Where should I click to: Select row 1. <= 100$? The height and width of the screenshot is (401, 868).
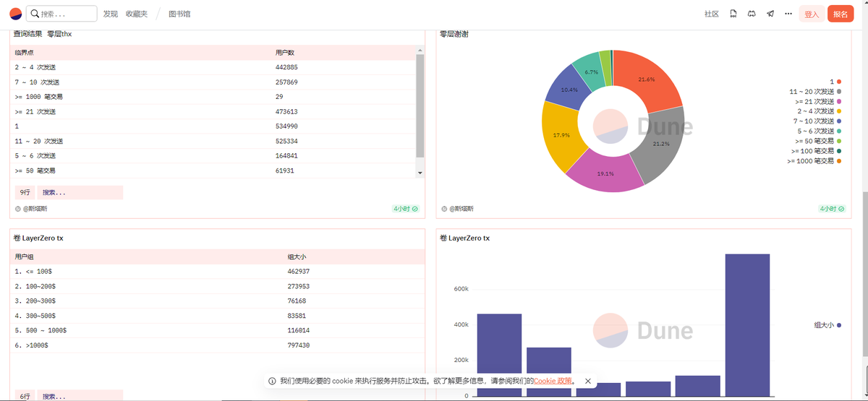click(x=218, y=272)
